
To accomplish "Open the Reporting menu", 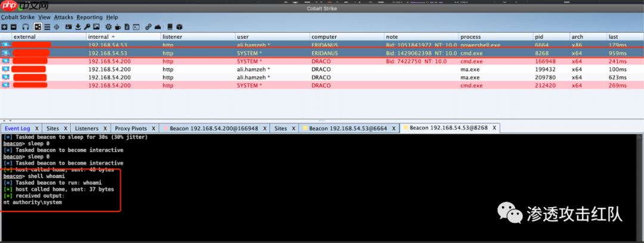I will pos(89,17).
